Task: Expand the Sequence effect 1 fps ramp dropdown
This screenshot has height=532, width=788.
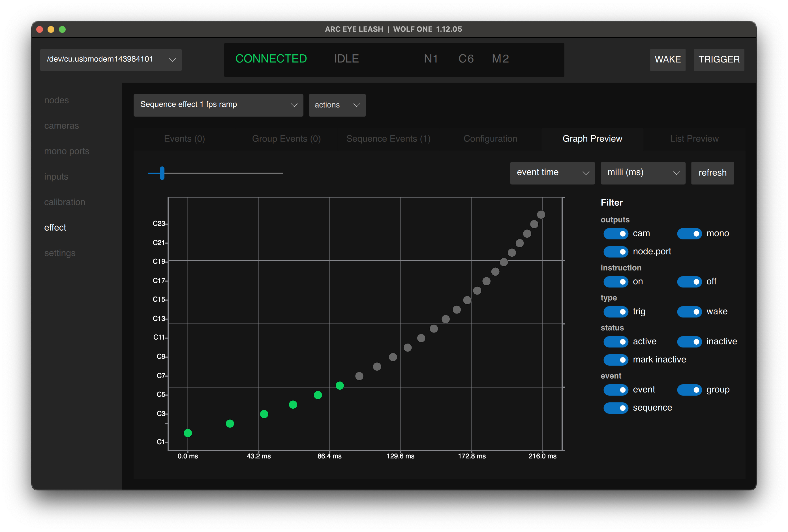Action: pos(218,105)
